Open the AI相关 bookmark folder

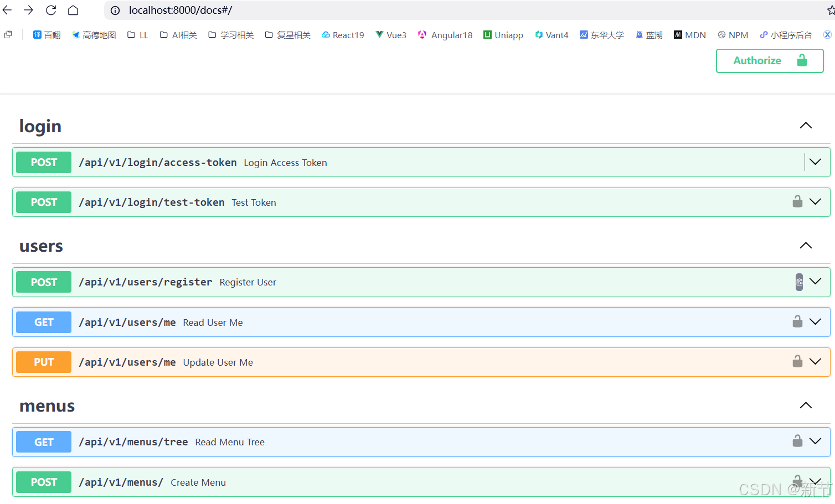178,35
